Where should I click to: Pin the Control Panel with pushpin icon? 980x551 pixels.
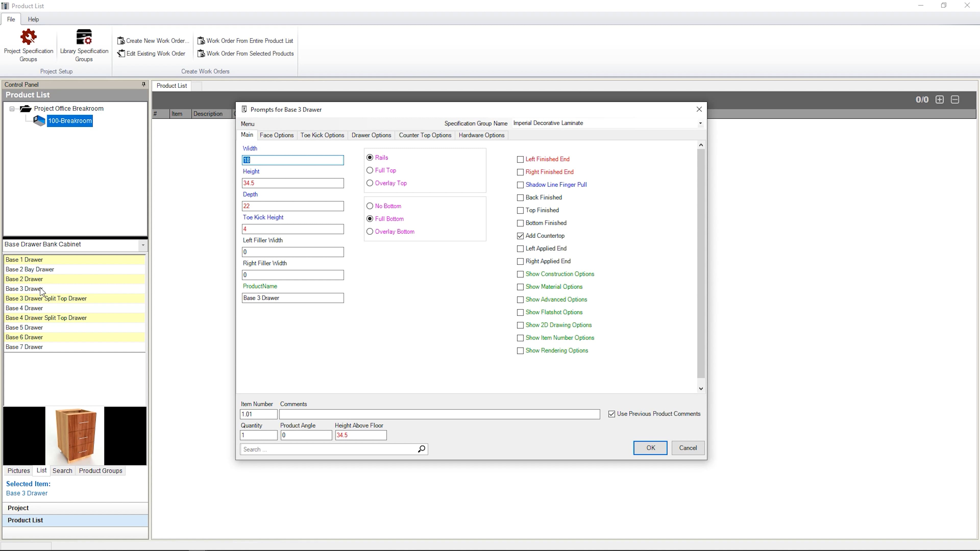[x=143, y=84]
